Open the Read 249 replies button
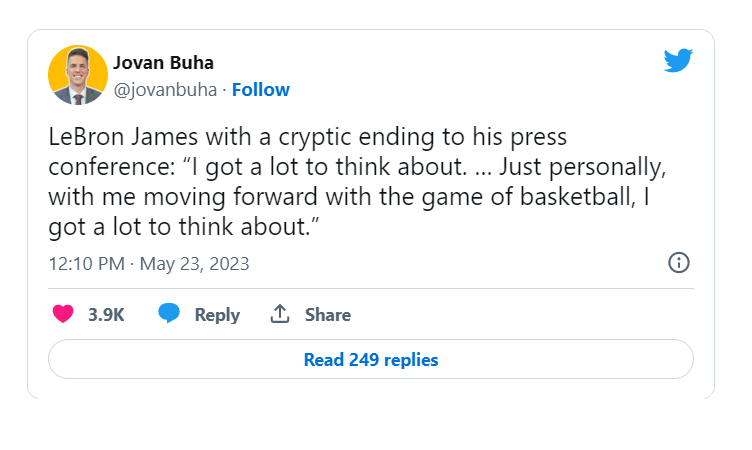Viewport: 752px width, 450px height. pos(371,359)
